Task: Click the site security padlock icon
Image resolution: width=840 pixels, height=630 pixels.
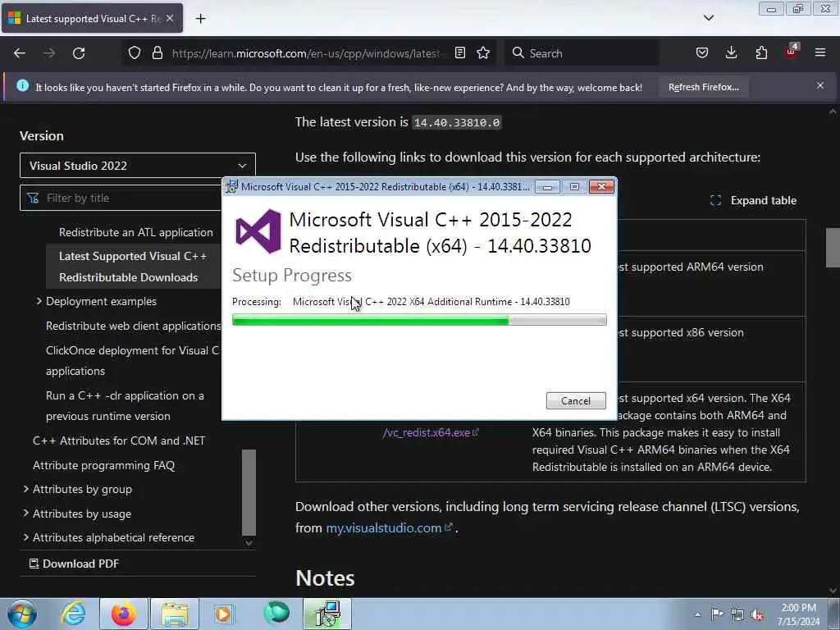Action: coord(157,52)
